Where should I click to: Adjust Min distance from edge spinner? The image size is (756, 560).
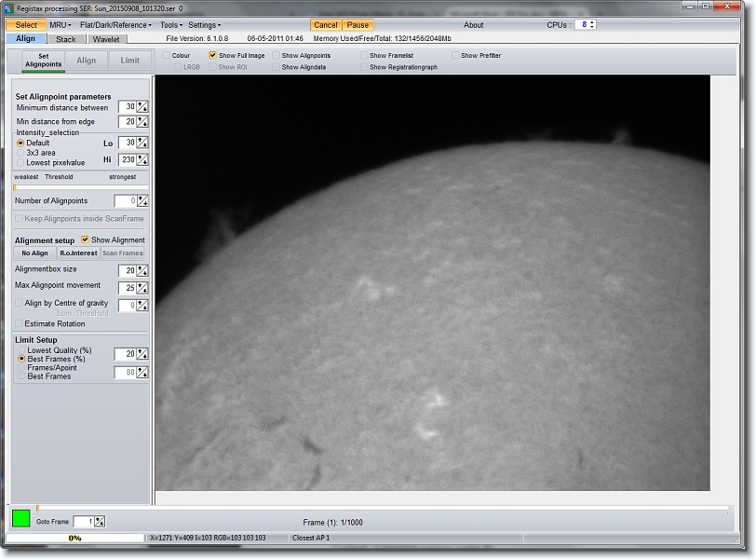pos(142,121)
